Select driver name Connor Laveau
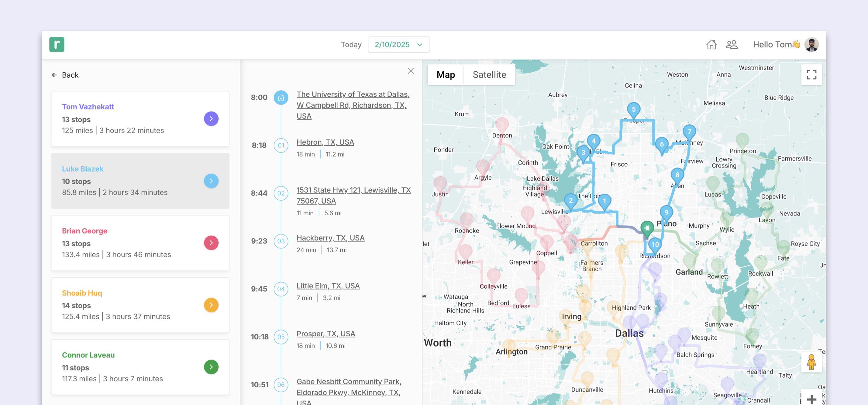The image size is (868, 405). 88,355
